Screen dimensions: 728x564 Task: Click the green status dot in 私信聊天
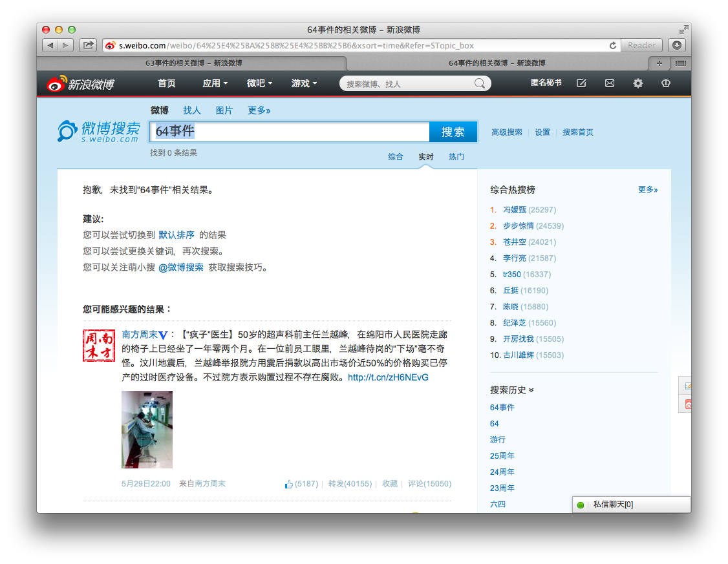coord(581,505)
